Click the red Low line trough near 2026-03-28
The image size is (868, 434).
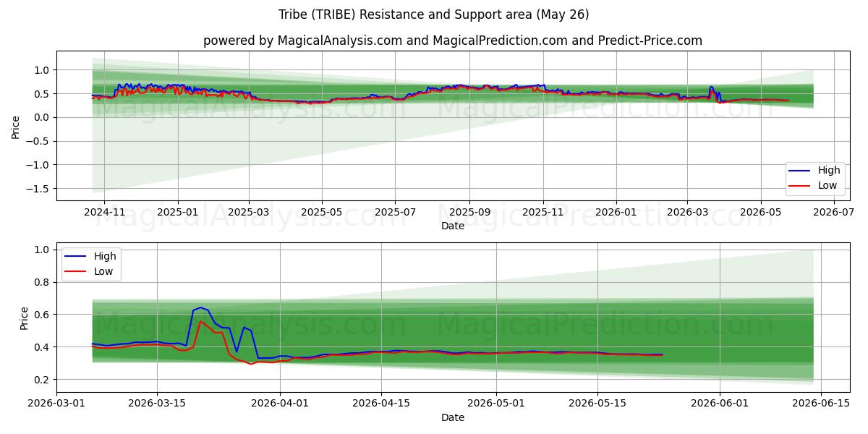251,364
